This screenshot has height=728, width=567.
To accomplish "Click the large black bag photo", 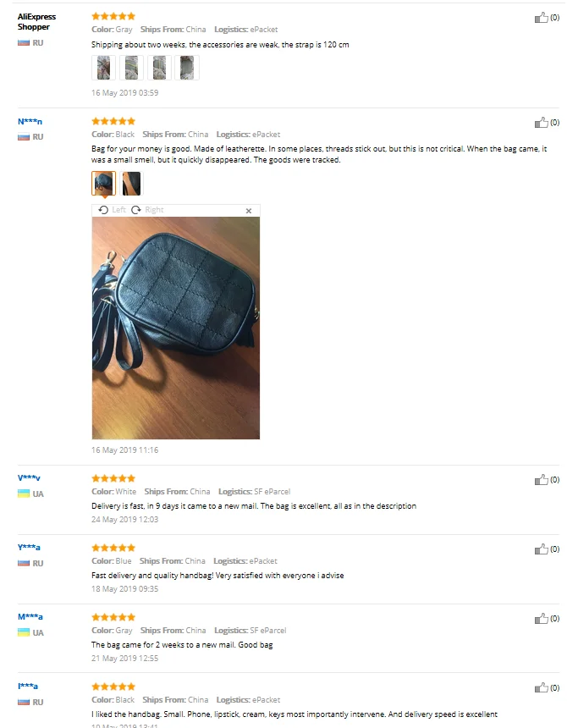I will click(176, 328).
